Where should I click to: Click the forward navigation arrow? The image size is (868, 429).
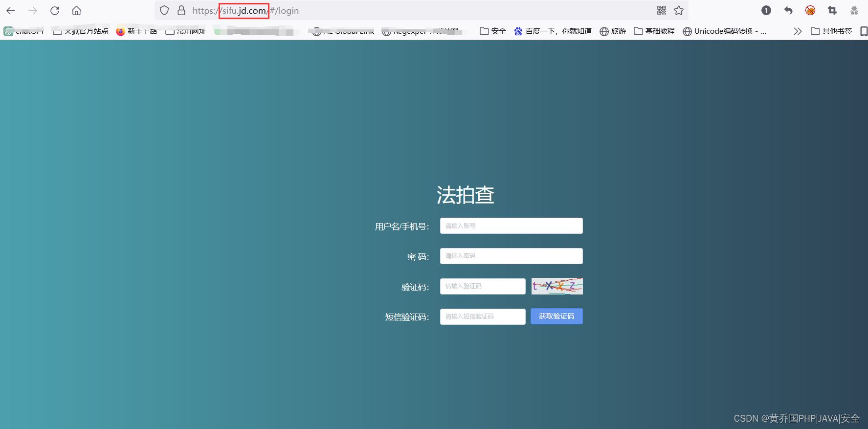pos(33,10)
